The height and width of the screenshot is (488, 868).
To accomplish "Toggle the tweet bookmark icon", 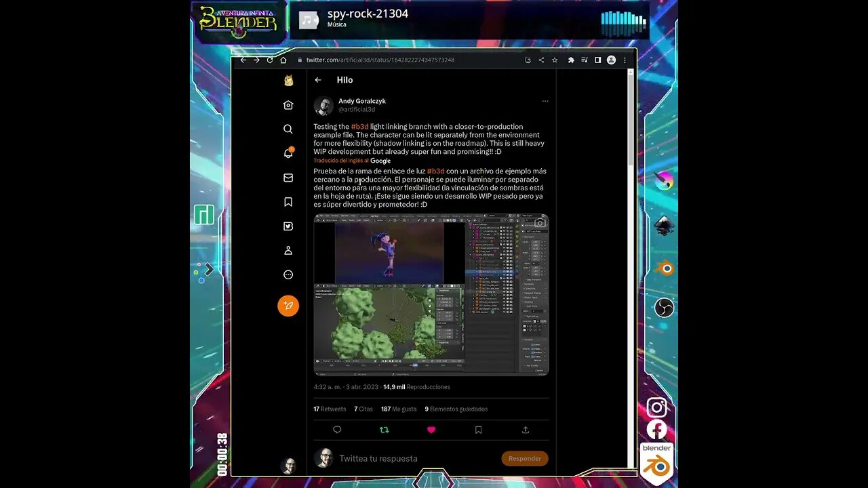I will click(x=478, y=430).
